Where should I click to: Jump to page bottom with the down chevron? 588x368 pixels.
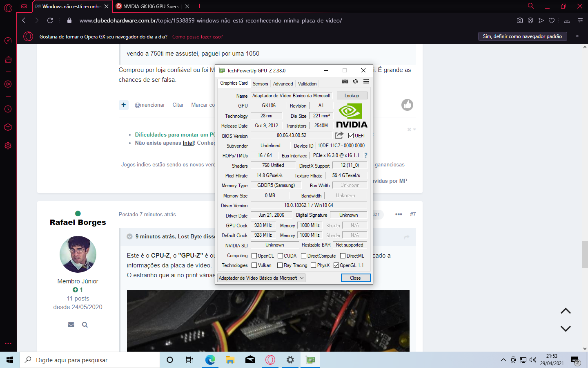[566, 328]
